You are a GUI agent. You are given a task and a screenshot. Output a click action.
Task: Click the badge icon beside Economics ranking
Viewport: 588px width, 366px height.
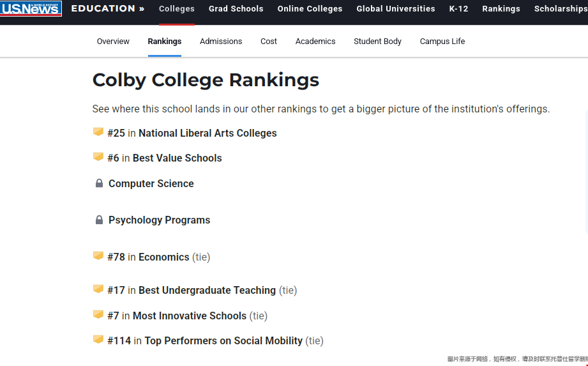(98, 256)
